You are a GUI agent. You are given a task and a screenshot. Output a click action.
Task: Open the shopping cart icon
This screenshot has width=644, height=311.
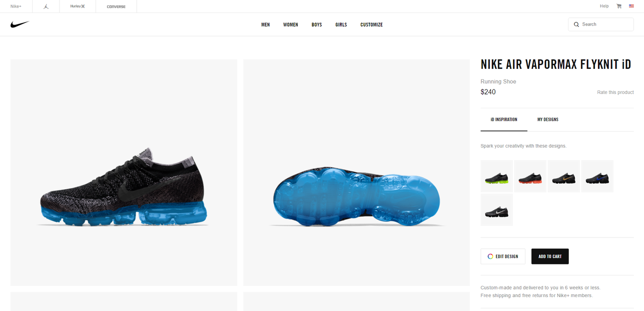tap(619, 6)
